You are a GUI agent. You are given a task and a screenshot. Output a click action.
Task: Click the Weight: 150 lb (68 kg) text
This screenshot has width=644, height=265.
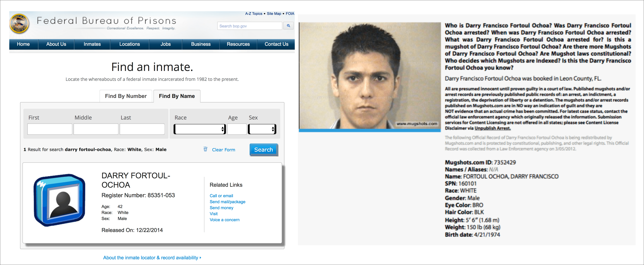click(473, 227)
